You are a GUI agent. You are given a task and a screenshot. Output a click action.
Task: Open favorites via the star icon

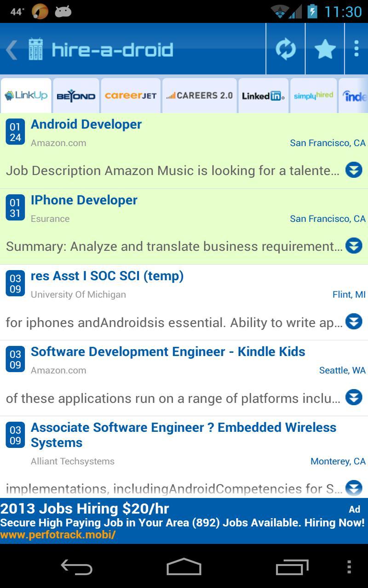[325, 49]
